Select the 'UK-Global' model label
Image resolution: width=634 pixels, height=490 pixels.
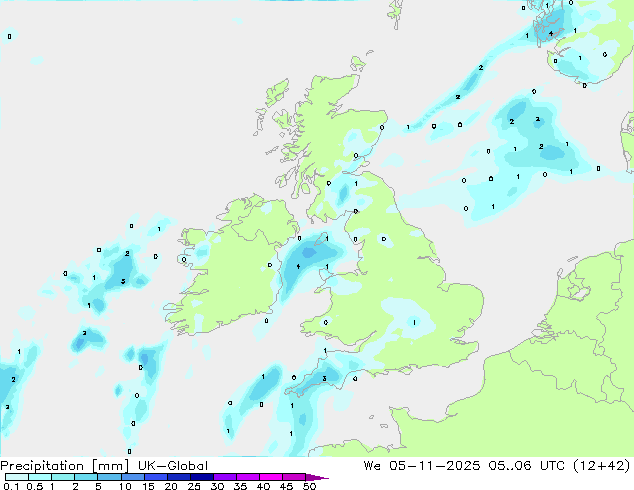point(173,466)
